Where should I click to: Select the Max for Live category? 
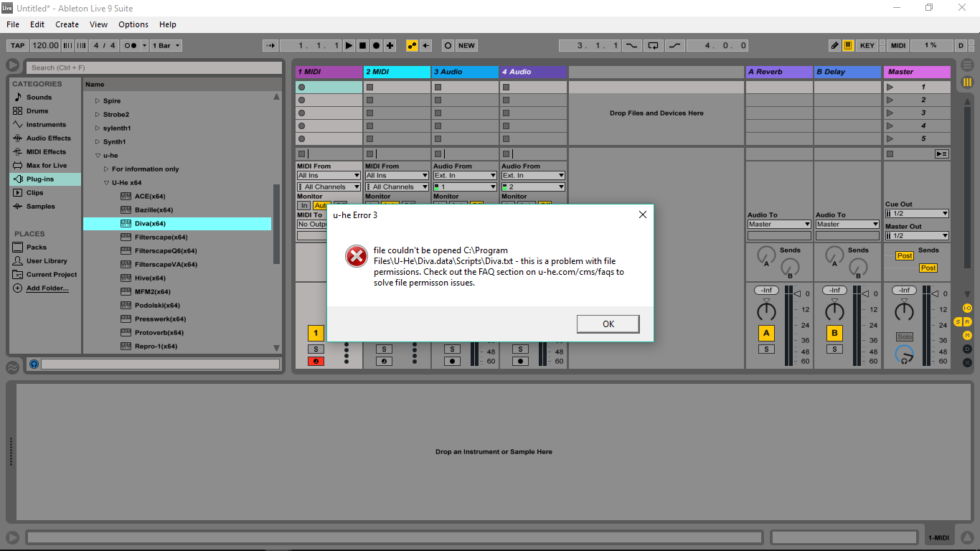point(44,165)
